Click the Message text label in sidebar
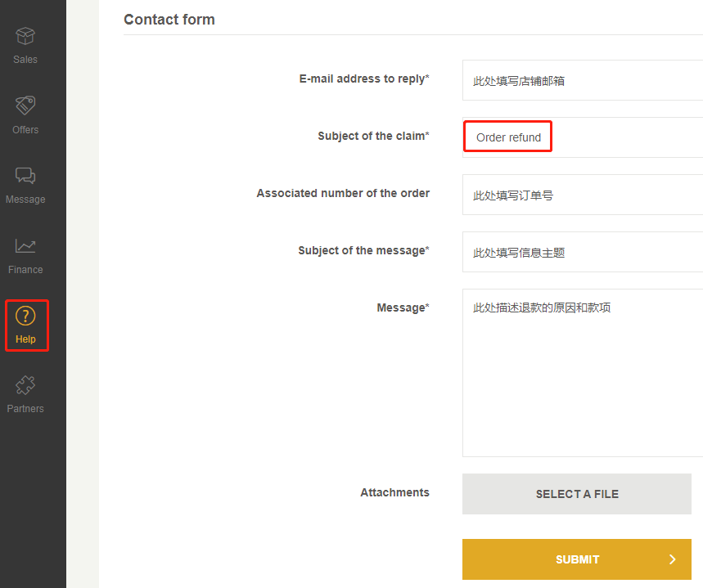This screenshot has width=703, height=588. (25, 200)
